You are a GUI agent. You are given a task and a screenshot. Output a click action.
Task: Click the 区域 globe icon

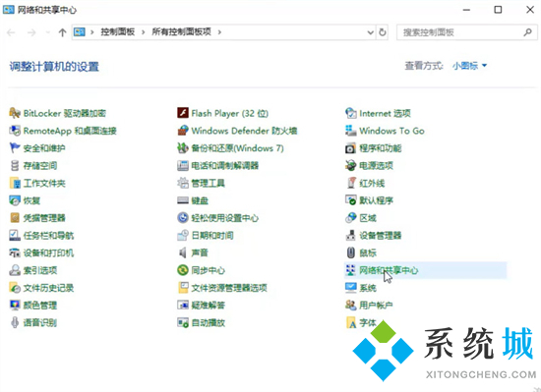click(350, 218)
